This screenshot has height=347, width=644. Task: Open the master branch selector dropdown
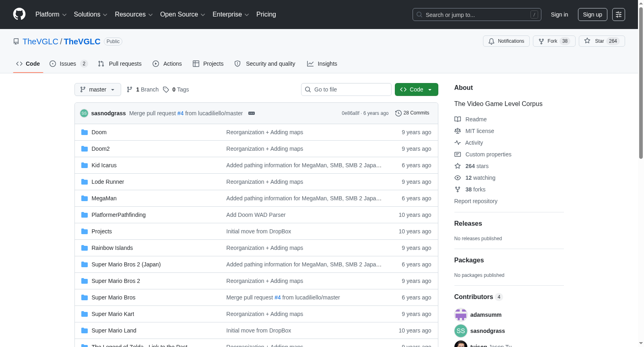click(98, 89)
